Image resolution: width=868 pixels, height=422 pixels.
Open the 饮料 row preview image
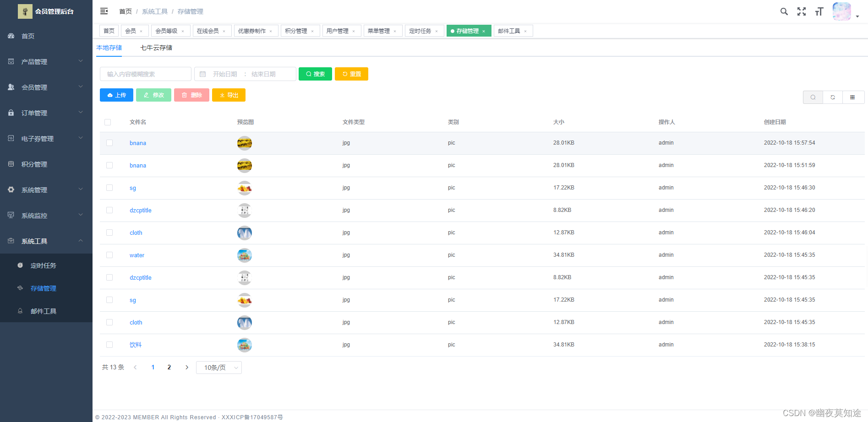click(x=245, y=345)
